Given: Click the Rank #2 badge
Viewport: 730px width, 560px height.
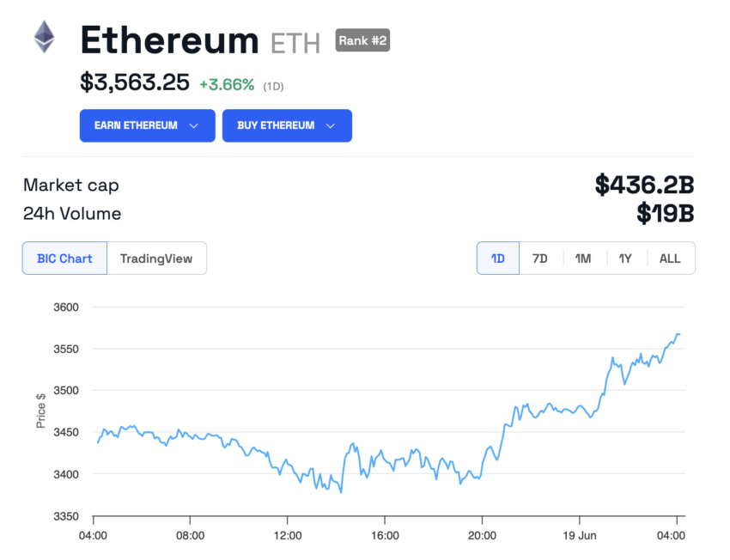Looking at the screenshot, I should pyautogui.click(x=362, y=40).
